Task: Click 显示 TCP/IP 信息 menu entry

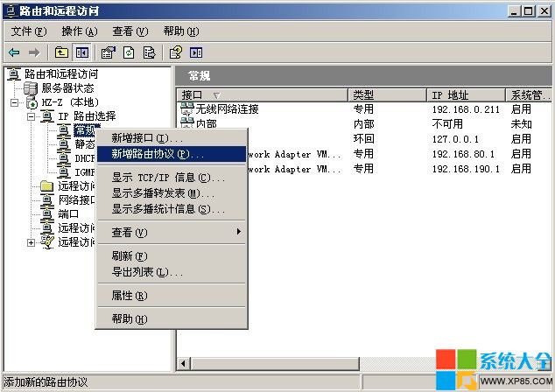Action: click(167, 178)
